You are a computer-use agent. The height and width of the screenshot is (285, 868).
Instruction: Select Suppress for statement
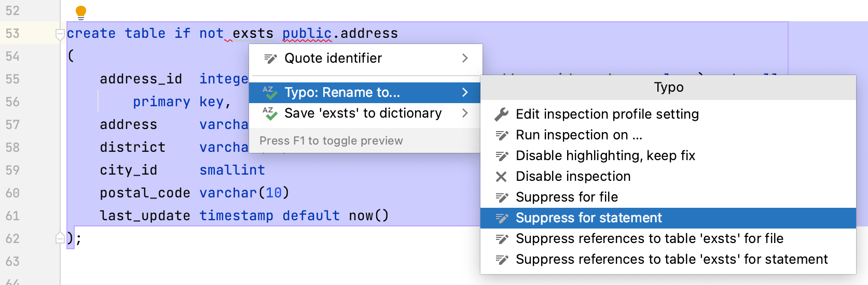[x=588, y=218]
